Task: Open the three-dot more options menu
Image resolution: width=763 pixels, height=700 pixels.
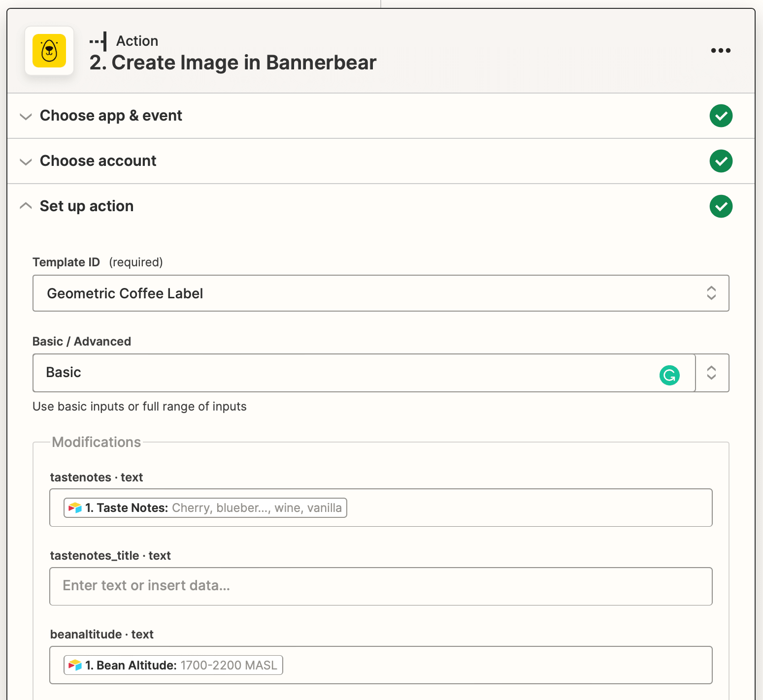Action: [721, 51]
